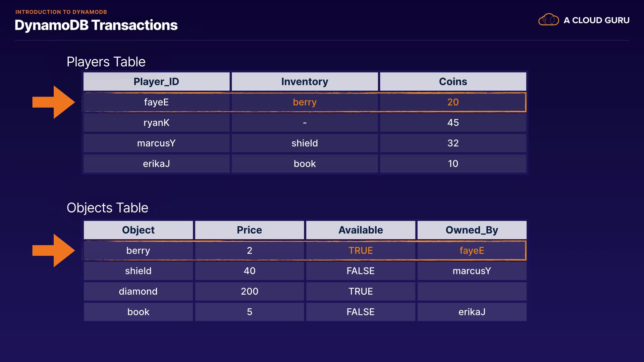The height and width of the screenshot is (362, 644).
Task: Click the Coins column header
Action: coord(453,82)
